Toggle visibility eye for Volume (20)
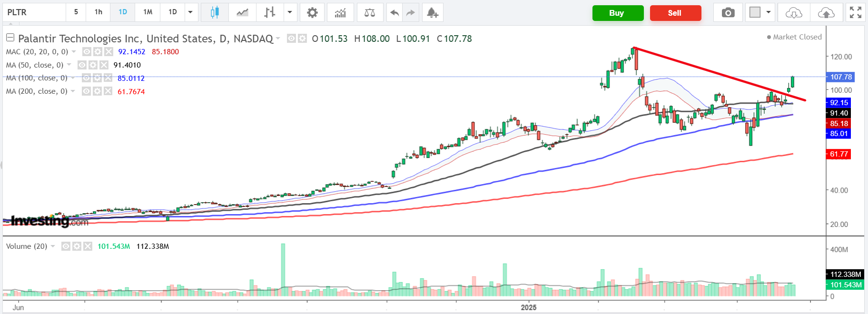This screenshot has height=314, width=868. (x=66, y=246)
